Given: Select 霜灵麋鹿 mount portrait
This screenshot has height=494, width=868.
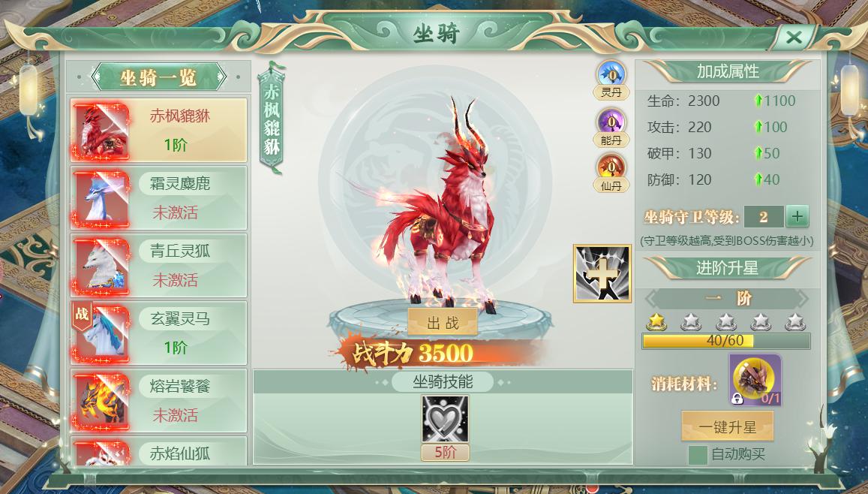Looking at the screenshot, I should click(101, 198).
